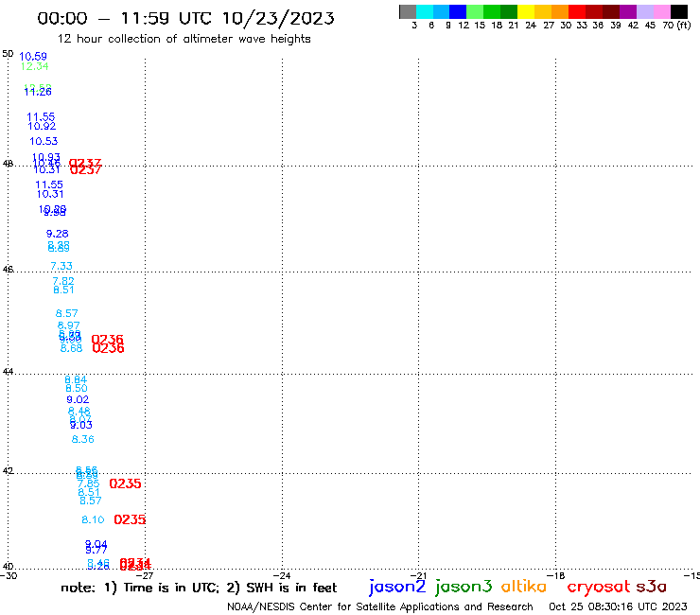Select the s3a satellite label
The height and width of the screenshot is (615, 700).
(x=652, y=587)
